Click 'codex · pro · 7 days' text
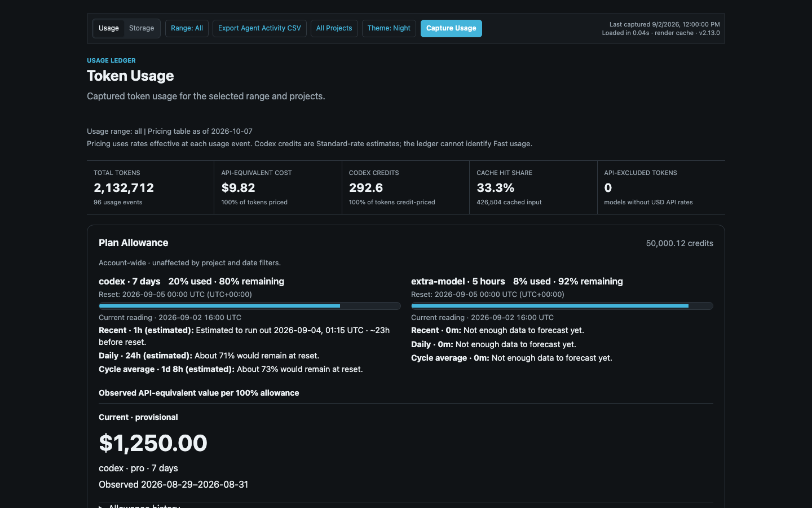Image resolution: width=812 pixels, height=508 pixels. click(138, 468)
